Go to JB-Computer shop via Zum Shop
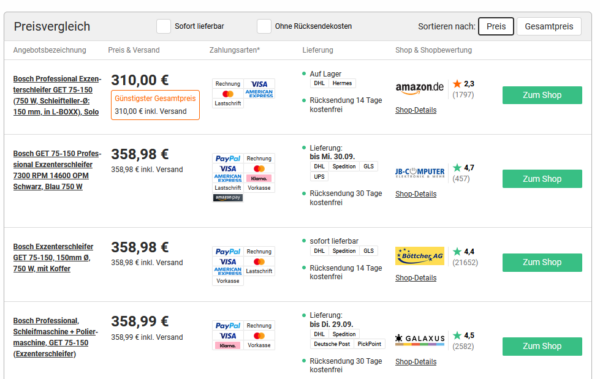 click(x=542, y=179)
